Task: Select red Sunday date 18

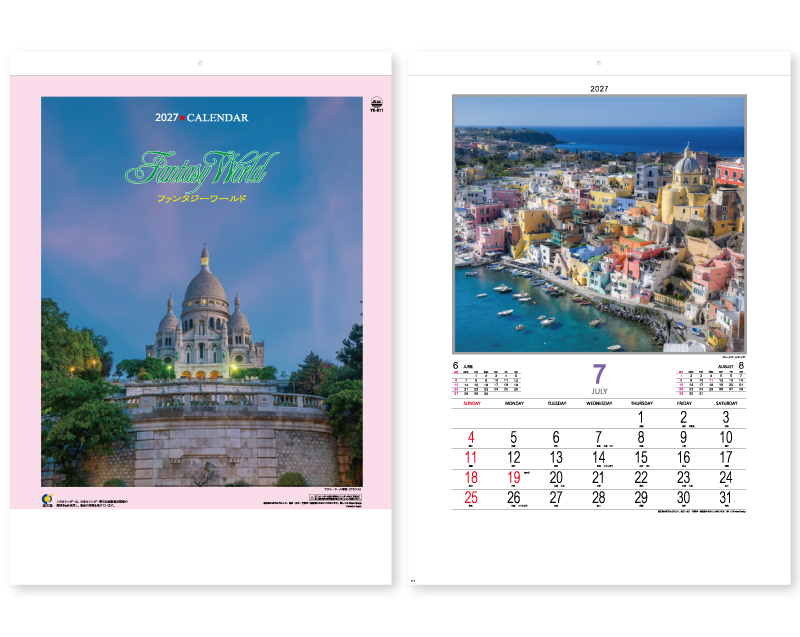Action: tap(471, 478)
